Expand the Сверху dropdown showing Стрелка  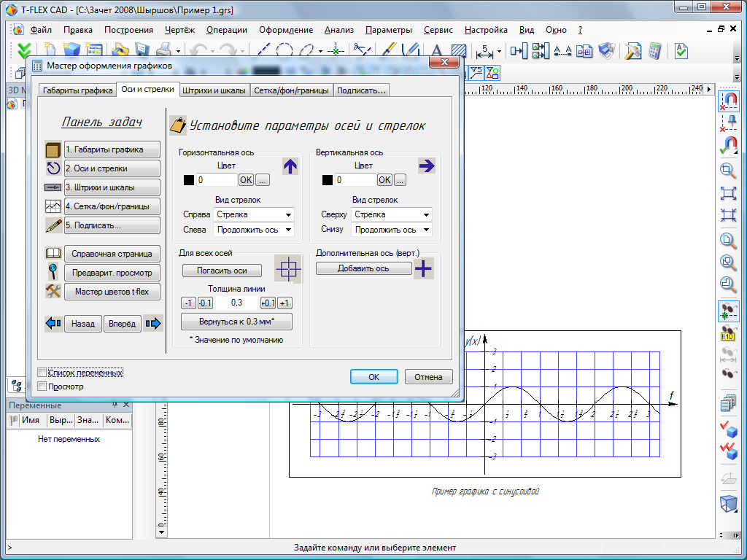point(391,214)
